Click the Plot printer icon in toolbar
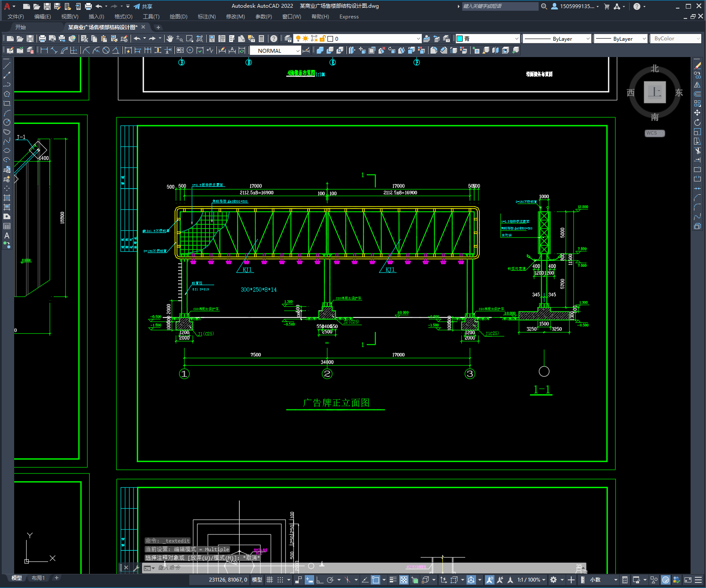The image size is (706, 588). pos(42,39)
